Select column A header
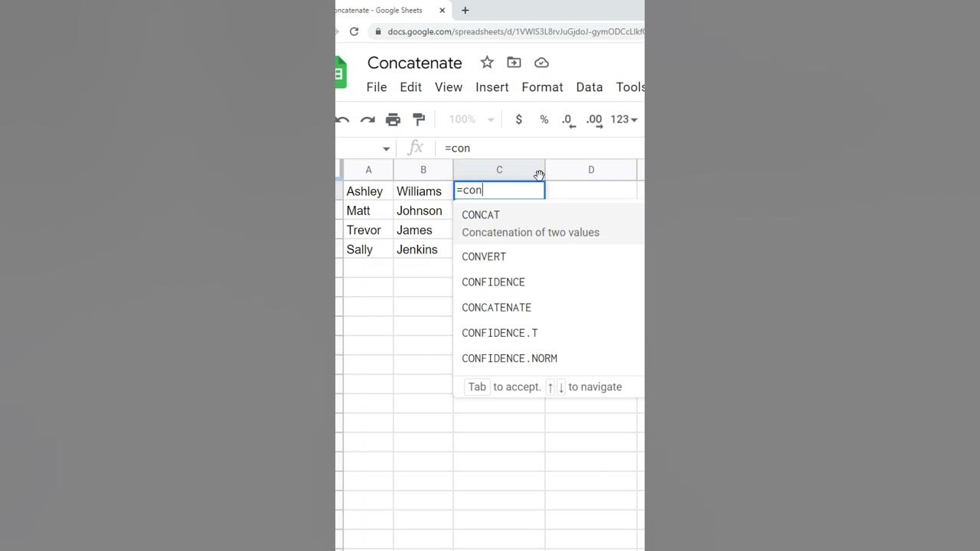 [368, 170]
